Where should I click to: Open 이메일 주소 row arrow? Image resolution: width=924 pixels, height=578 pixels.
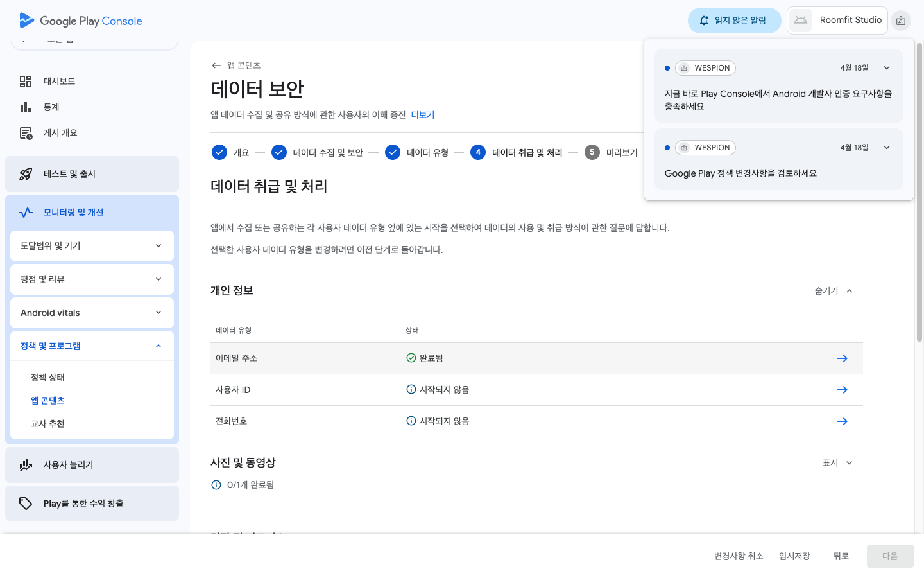coord(842,358)
